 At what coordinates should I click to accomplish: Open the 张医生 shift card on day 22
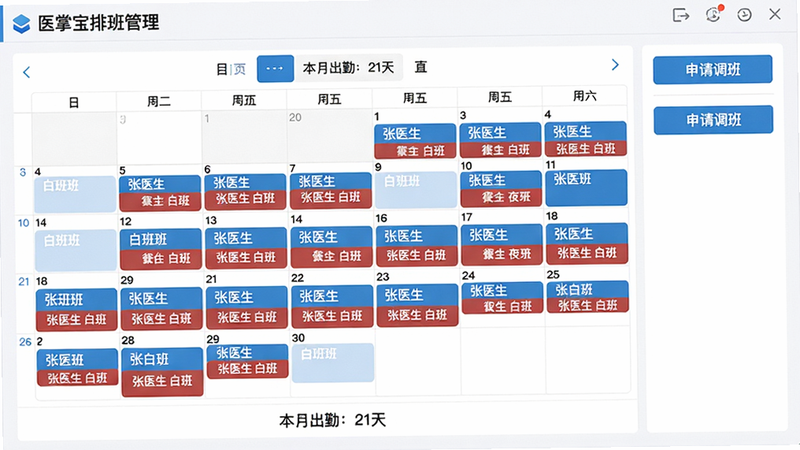[332, 306]
